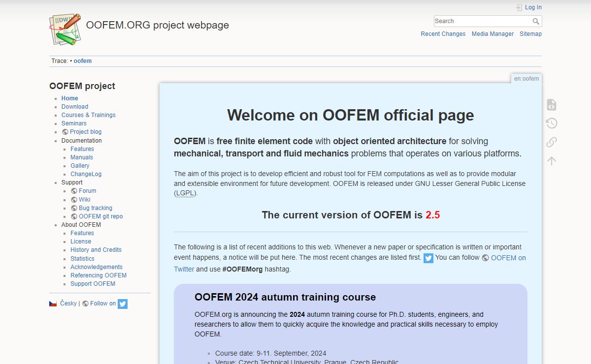591x364 pixels.
Task: Click the Documentation sidebar heading
Action: click(82, 141)
